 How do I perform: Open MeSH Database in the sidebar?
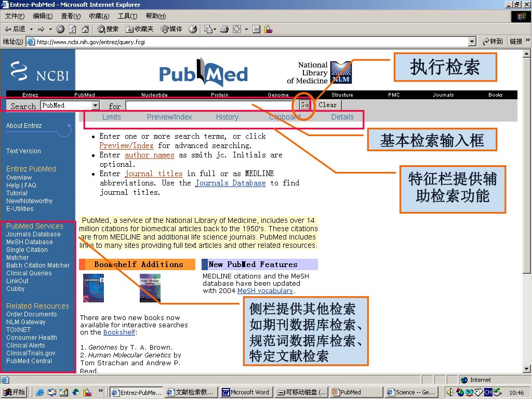tap(30, 242)
